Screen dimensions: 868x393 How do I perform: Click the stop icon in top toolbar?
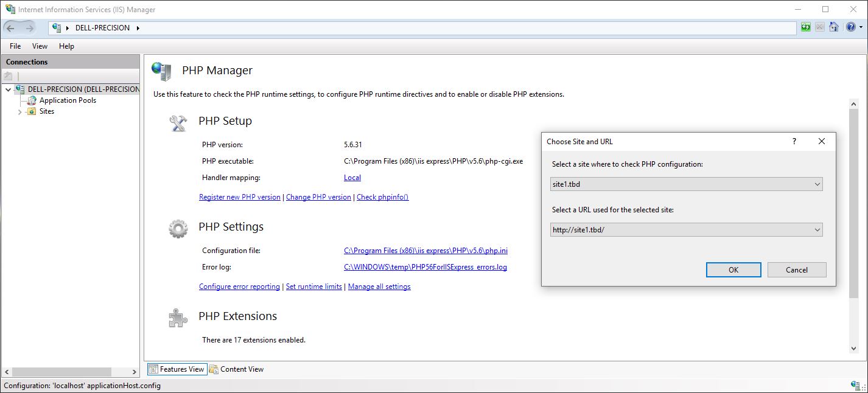820,27
